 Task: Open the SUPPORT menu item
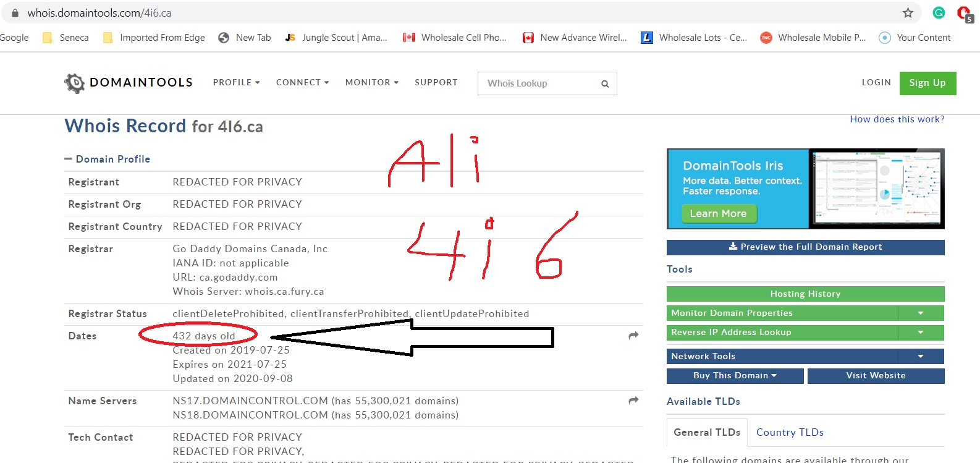click(436, 82)
